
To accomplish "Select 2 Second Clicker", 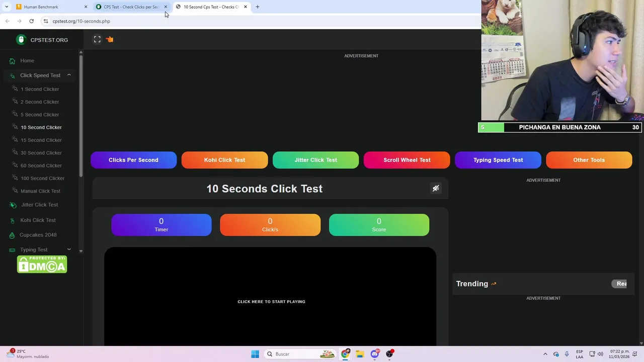I will pyautogui.click(x=40, y=102).
